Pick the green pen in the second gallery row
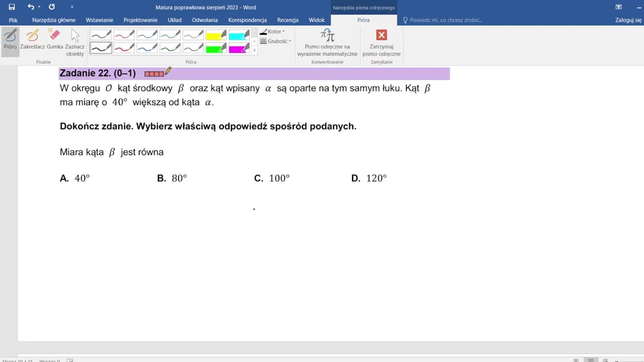Screen dimensions: 644x362 pyautogui.click(x=170, y=48)
